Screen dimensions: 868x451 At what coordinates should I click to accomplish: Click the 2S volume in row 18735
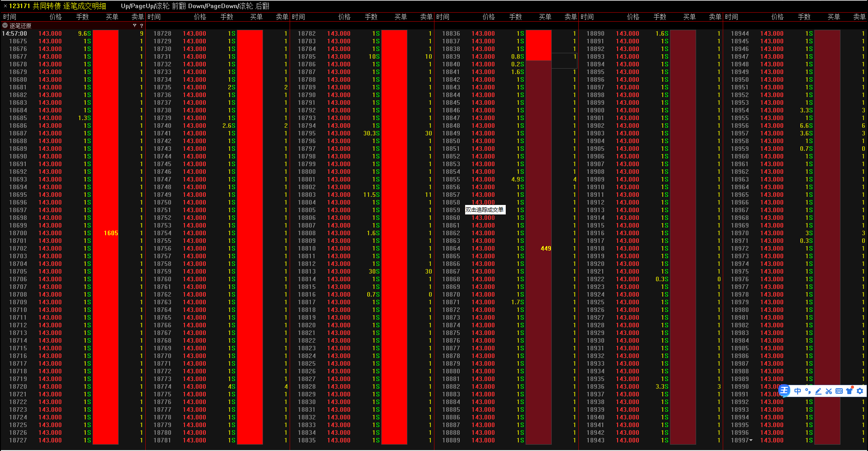[232, 87]
